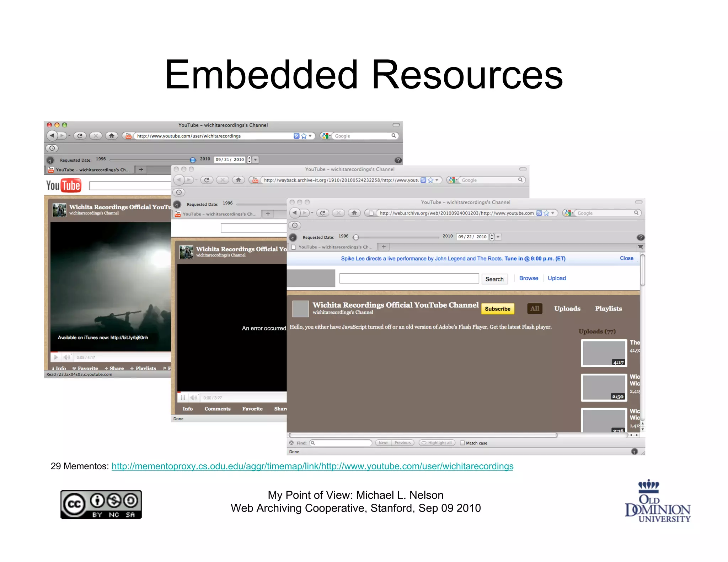The height and width of the screenshot is (562, 728).
Task: Reload the wayback.archive-it.org window
Action: (207, 180)
